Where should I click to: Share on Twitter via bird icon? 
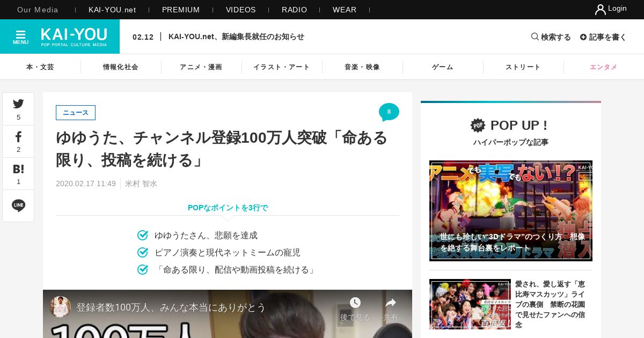click(18, 104)
